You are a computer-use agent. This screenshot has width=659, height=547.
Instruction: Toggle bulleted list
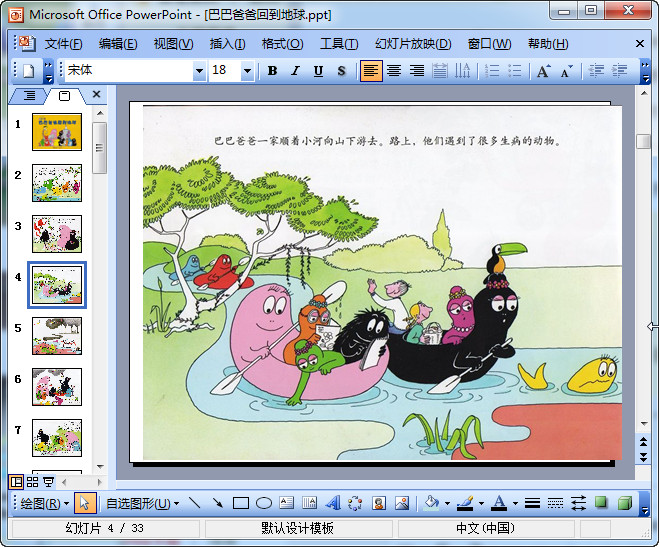point(515,71)
